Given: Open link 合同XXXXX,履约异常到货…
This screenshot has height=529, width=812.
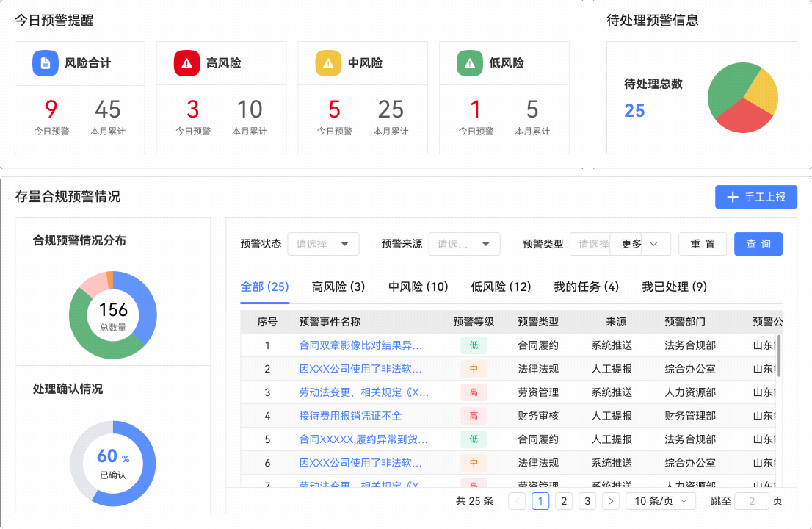Looking at the screenshot, I should (x=363, y=439).
